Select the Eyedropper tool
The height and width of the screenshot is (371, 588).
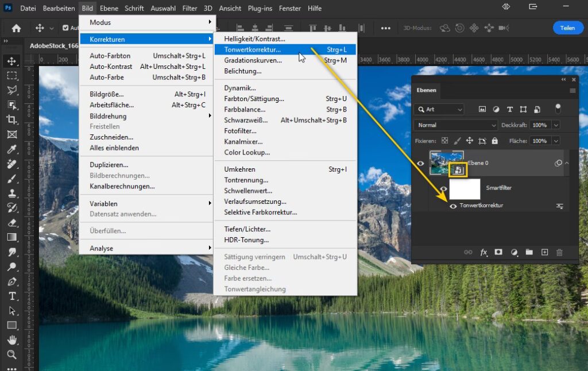pos(11,149)
